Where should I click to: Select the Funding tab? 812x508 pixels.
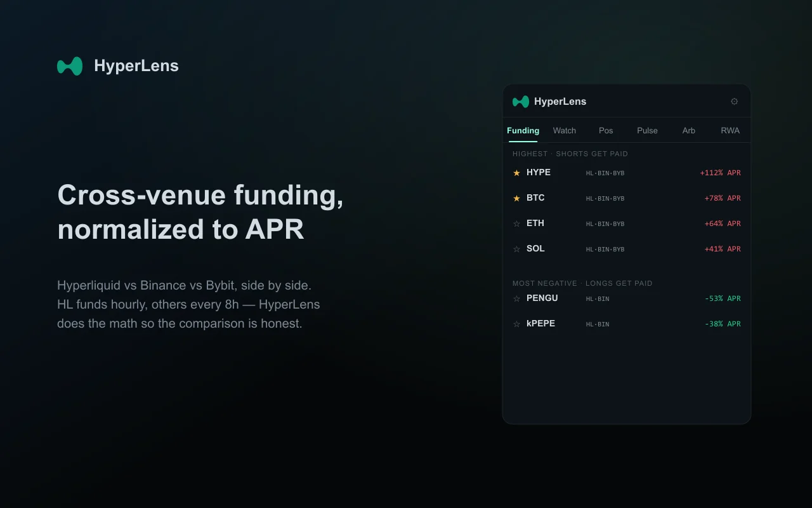(x=523, y=131)
